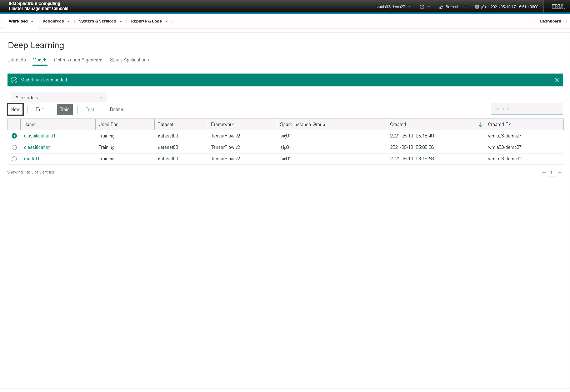Open the Workload menu
The image size is (570, 392).
click(21, 21)
